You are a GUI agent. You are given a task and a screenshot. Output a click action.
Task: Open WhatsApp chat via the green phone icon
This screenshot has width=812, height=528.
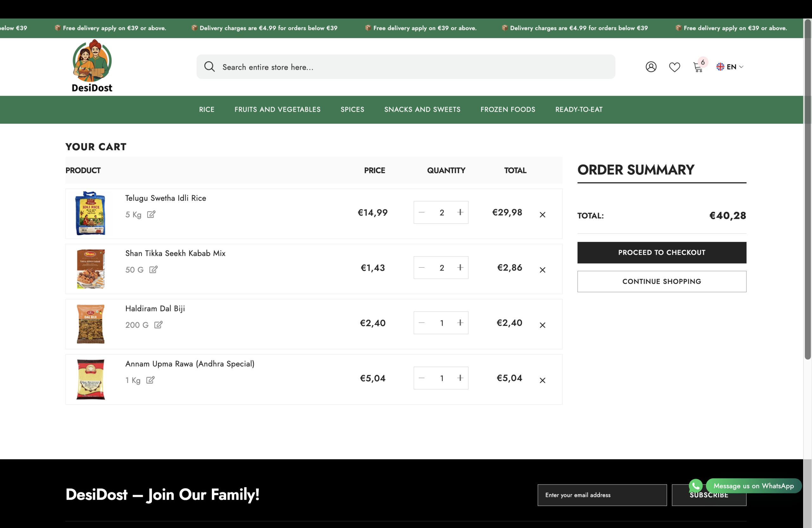click(695, 486)
